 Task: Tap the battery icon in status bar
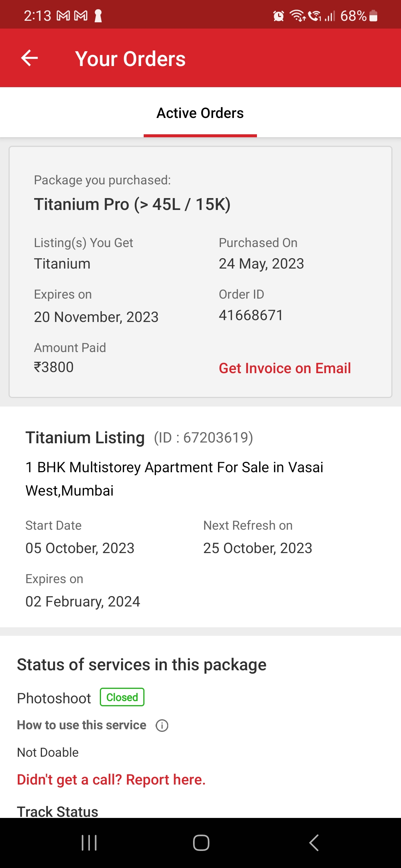pos(374,16)
